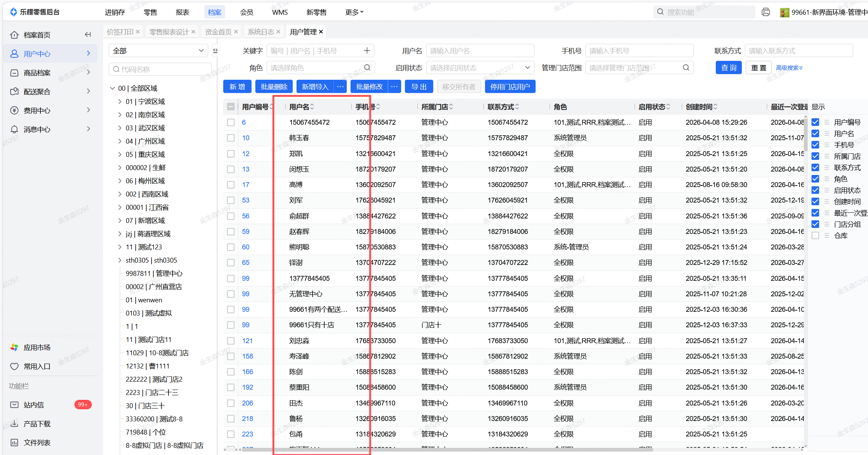Collapse sidebar with the arrow icon

[88, 35]
